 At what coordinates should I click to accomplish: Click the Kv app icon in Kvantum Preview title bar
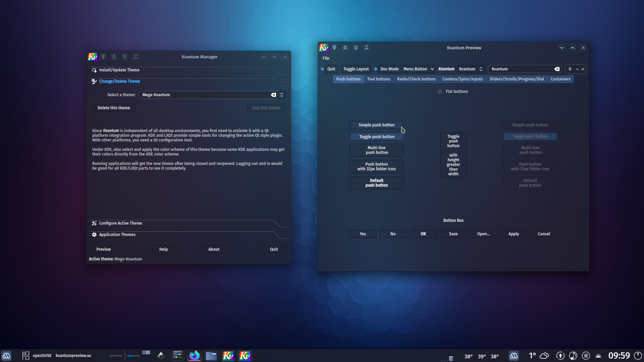[x=324, y=48]
